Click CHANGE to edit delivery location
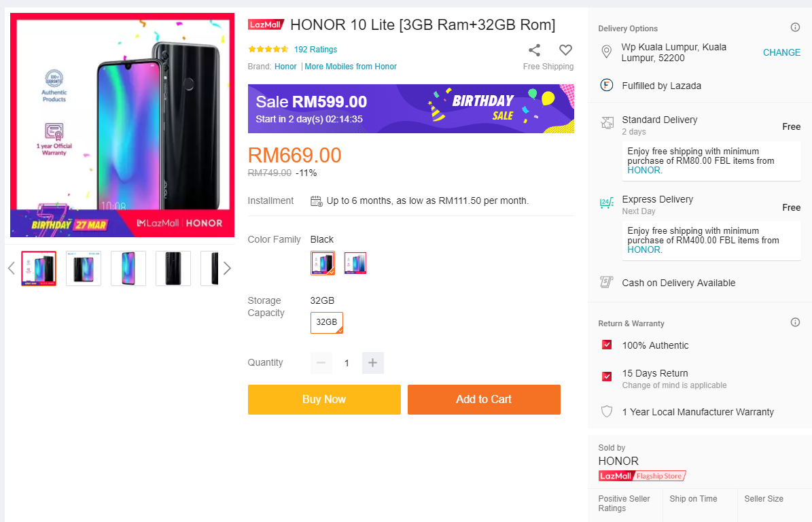 click(781, 52)
